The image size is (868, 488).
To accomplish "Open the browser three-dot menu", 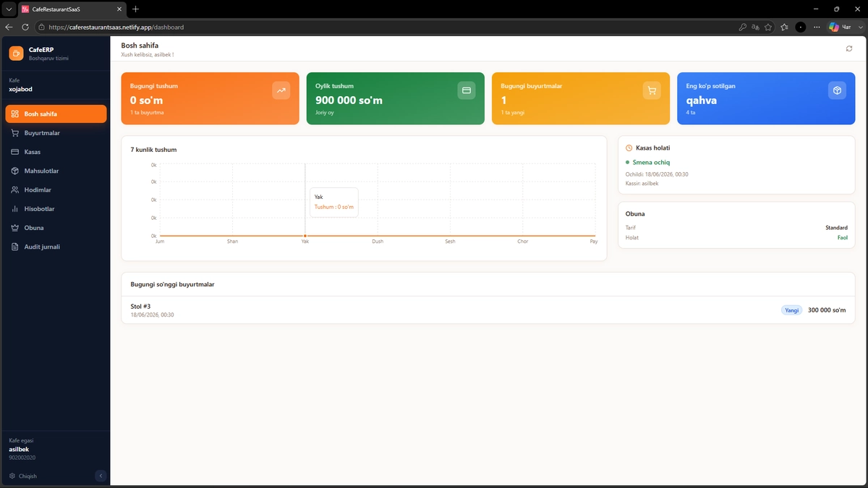I will 817,27.
